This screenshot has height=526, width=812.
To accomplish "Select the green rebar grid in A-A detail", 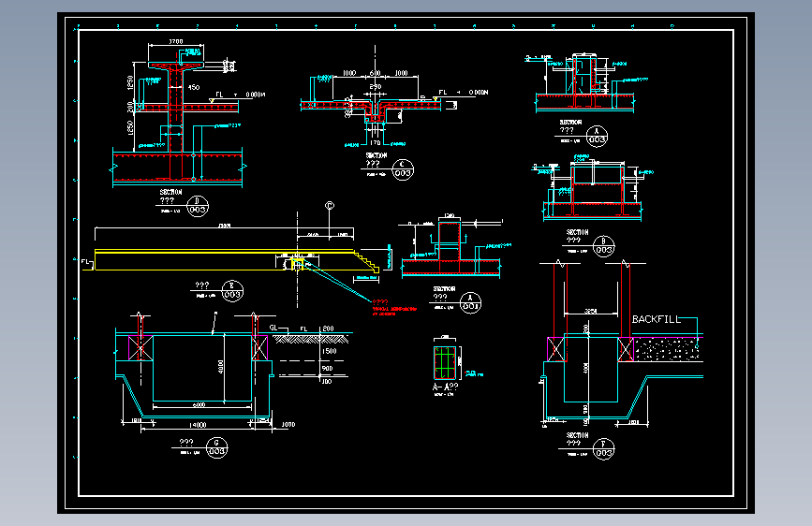I will pos(444,362).
